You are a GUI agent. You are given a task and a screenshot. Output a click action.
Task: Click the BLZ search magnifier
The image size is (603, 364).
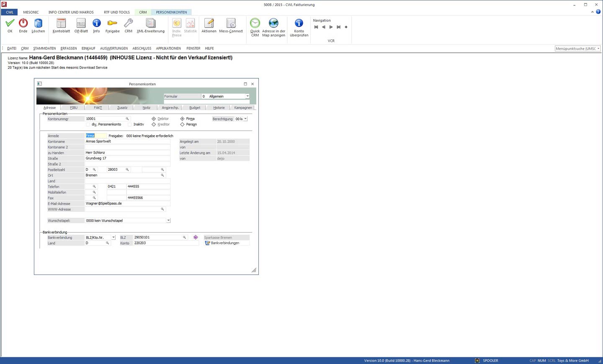pyautogui.click(x=184, y=237)
